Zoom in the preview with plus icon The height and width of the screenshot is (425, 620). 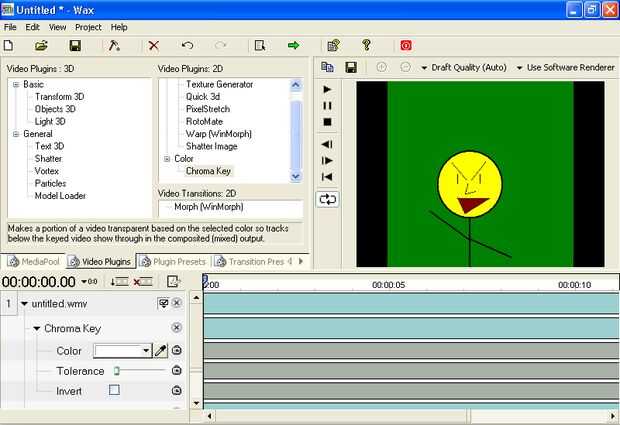[x=381, y=67]
